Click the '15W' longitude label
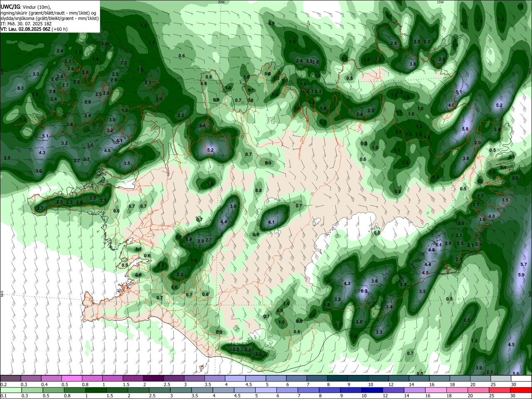 point(440,2)
